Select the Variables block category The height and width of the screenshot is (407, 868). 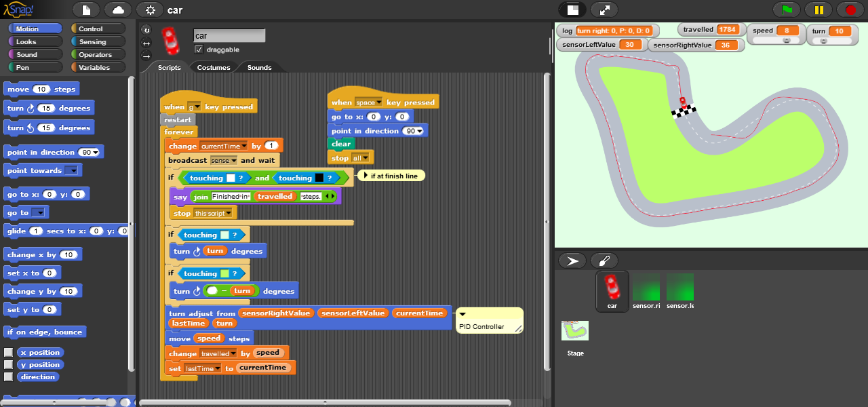94,67
